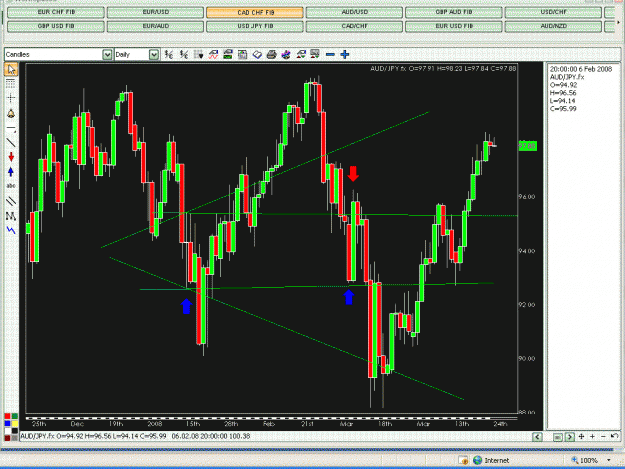
Task: Click the first currency symbol toolbar icon
Action: pos(169,55)
